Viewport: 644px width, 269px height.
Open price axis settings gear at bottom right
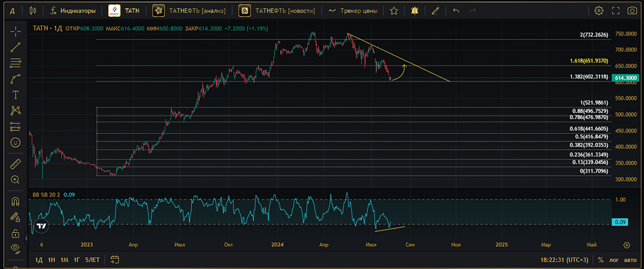point(627,245)
